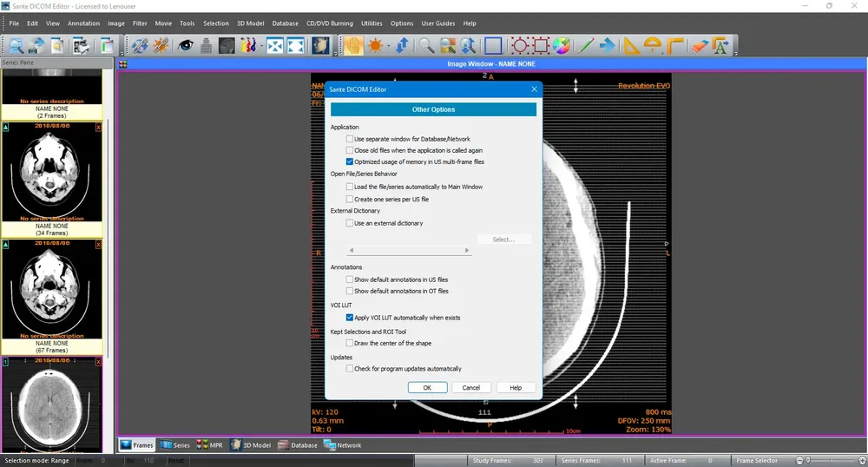Image resolution: width=868 pixels, height=467 pixels.
Task: Click the sun brightness/windowing tool icon
Action: 375,46
